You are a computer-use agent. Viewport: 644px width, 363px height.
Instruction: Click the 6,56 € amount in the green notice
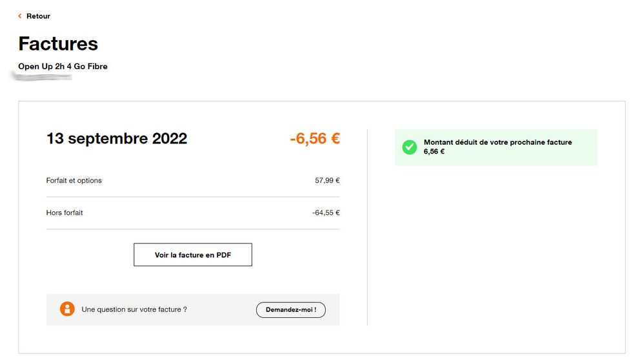tap(434, 152)
